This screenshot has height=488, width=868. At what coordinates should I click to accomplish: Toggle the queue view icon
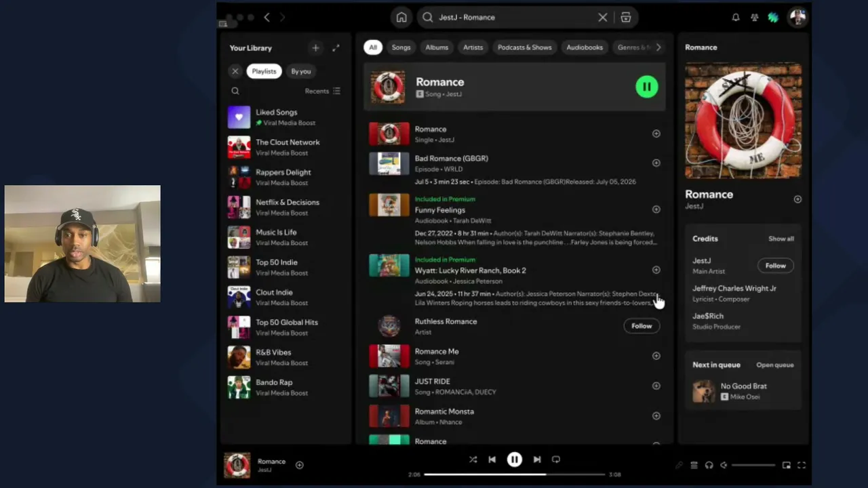pos(694,465)
